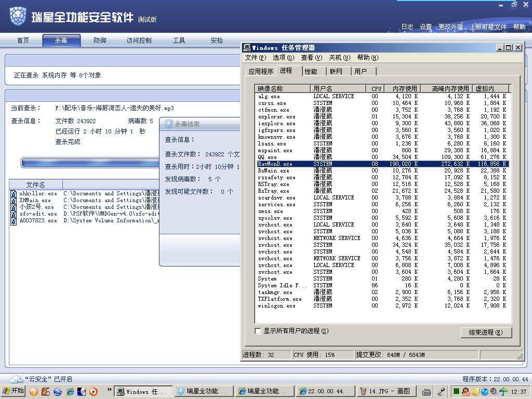The width and height of the screenshot is (532, 399).
Task: Select the taskmgr.exe process row
Action: pos(382,292)
